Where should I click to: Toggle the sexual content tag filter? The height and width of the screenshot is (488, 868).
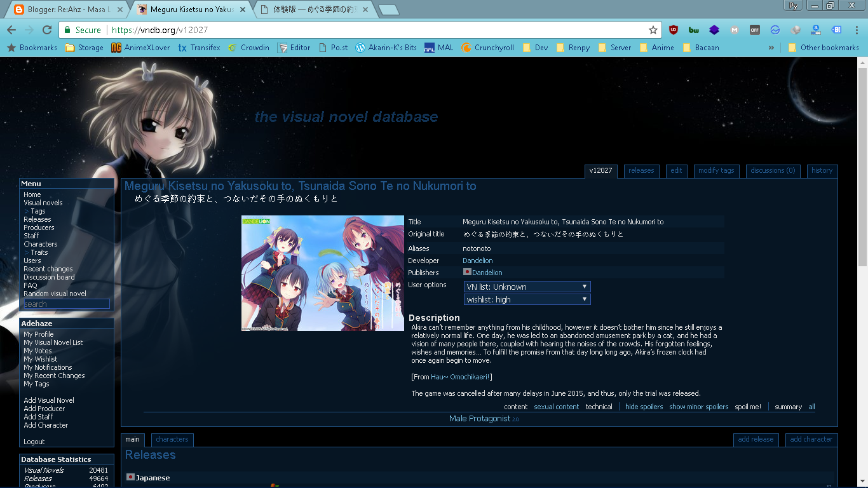[557, 407]
